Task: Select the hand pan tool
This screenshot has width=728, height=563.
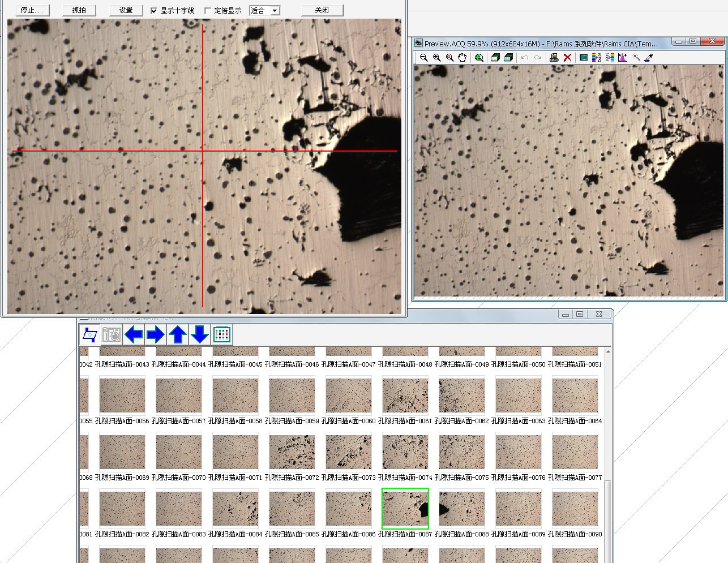Action: click(x=463, y=58)
